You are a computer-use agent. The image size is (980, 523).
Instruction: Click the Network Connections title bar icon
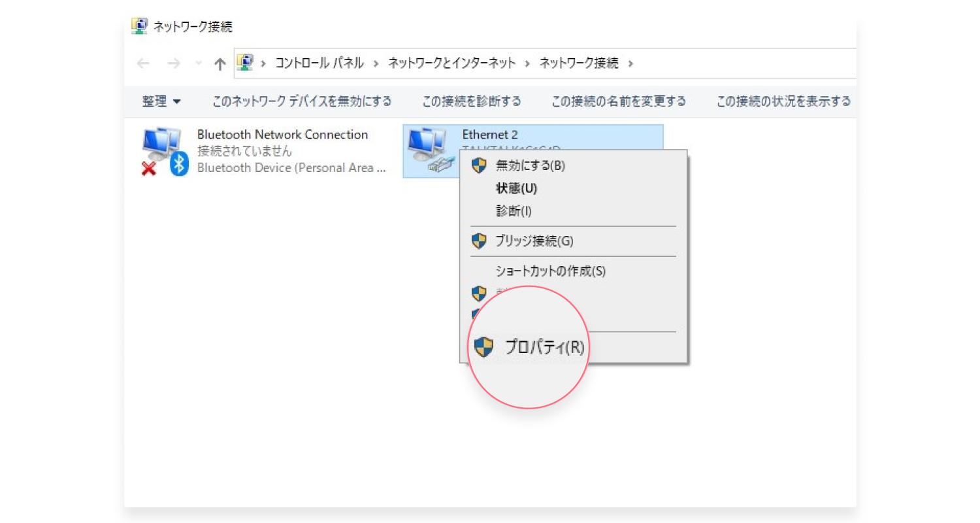[x=139, y=26]
